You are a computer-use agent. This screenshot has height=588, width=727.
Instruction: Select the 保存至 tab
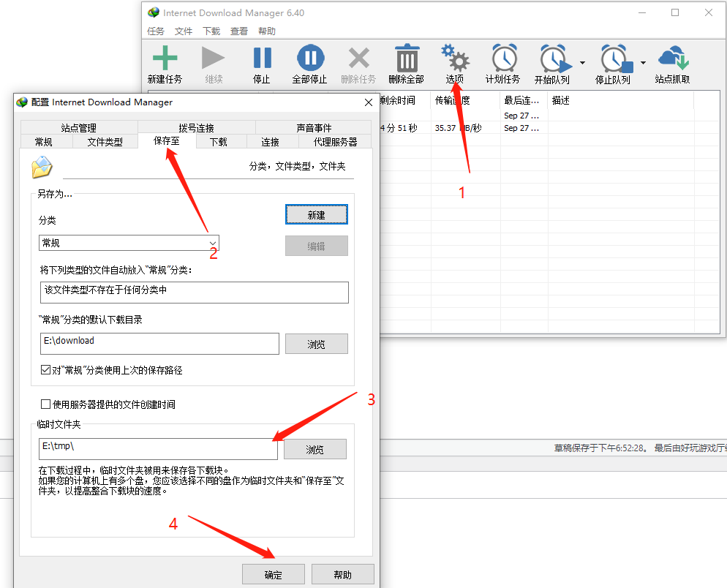point(167,141)
